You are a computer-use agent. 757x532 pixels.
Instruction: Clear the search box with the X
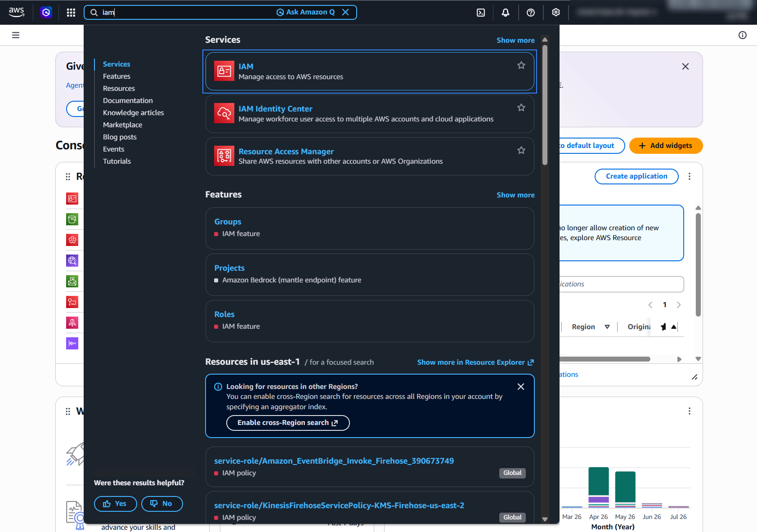(x=345, y=12)
